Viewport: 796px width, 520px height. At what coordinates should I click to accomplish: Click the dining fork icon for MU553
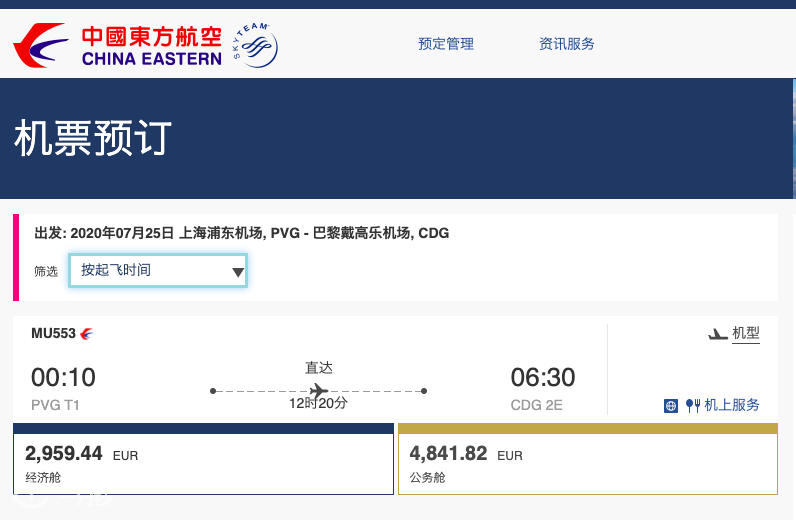(x=693, y=405)
